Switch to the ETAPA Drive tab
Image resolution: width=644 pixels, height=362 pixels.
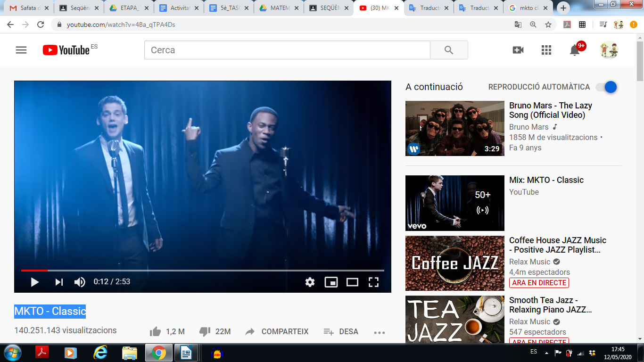(x=128, y=8)
